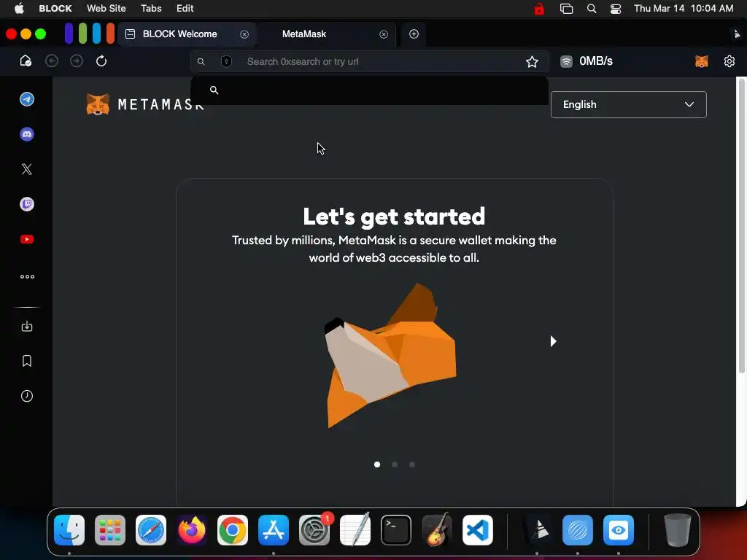The image size is (747, 560).
Task: Open the Web Site menu
Action: tap(107, 8)
